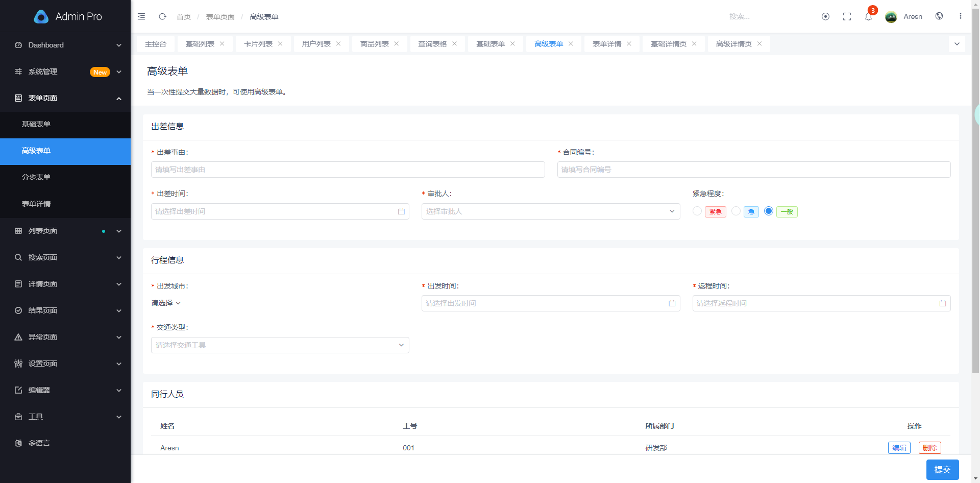The height and width of the screenshot is (483, 980).
Task: Switch to the 用户列表 tab
Action: [x=316, y=44]
